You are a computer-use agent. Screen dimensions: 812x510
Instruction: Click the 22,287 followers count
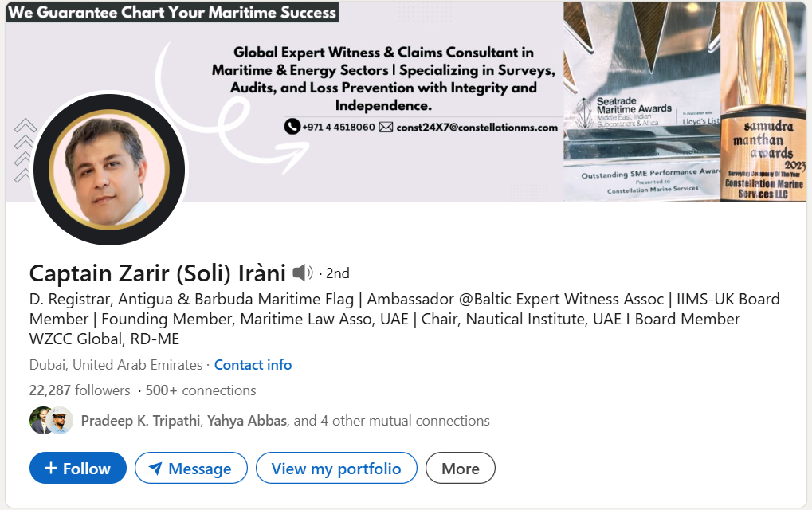click(x=79, y=390)
